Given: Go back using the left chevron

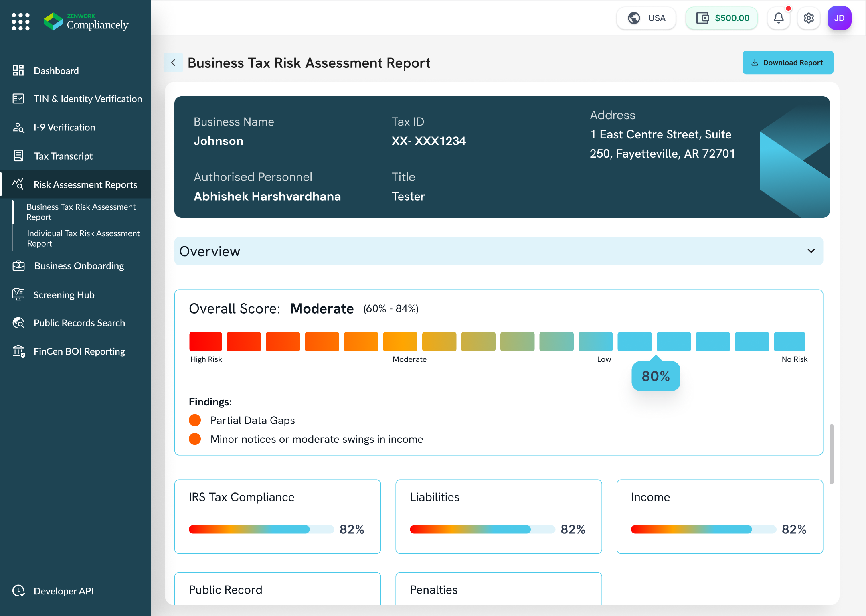Looking at the screenshot, I should [173, 63].
